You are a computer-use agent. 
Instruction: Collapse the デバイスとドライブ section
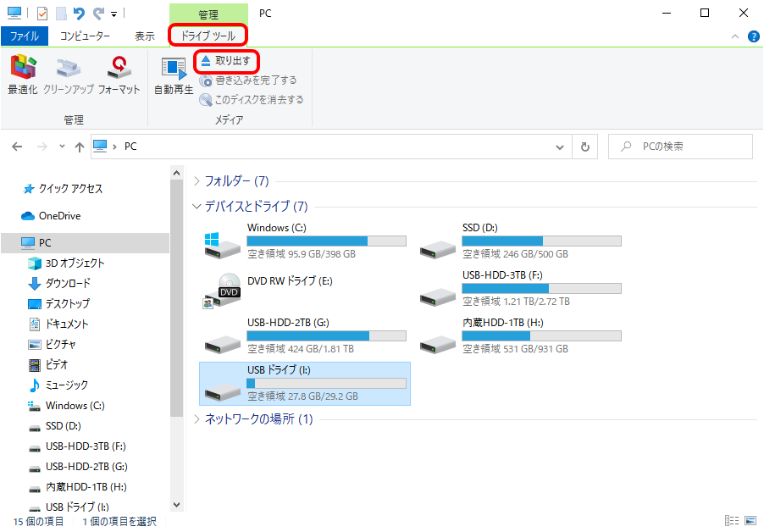tap(196, 206)
